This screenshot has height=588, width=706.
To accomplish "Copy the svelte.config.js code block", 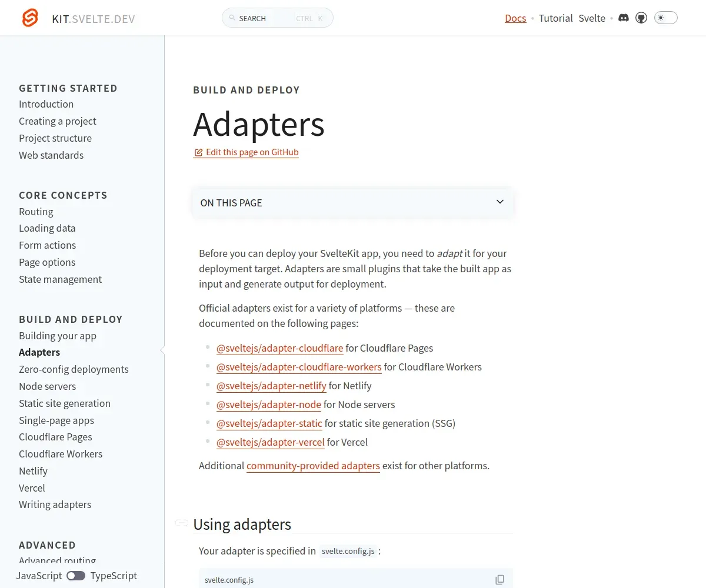I will (500, 579).
